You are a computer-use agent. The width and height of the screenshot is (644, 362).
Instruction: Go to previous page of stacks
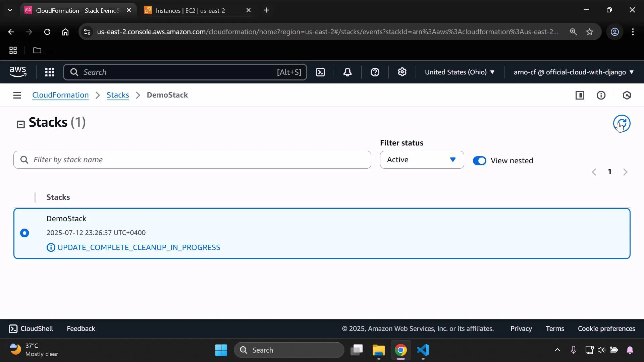[594, 172]
